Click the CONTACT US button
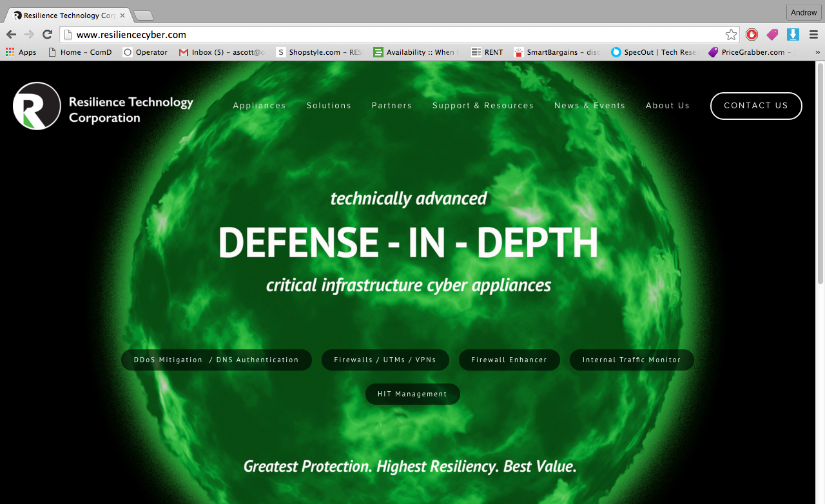This screenshot has height=504, width=825. [x=756, y=106]
